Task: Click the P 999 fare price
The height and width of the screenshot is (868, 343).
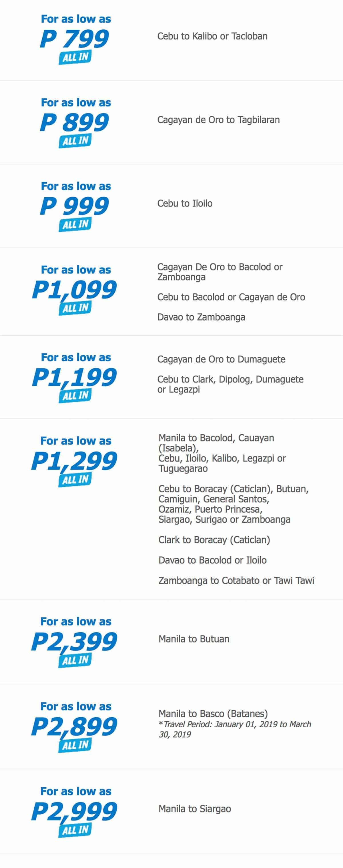Action: coord(75,206)
